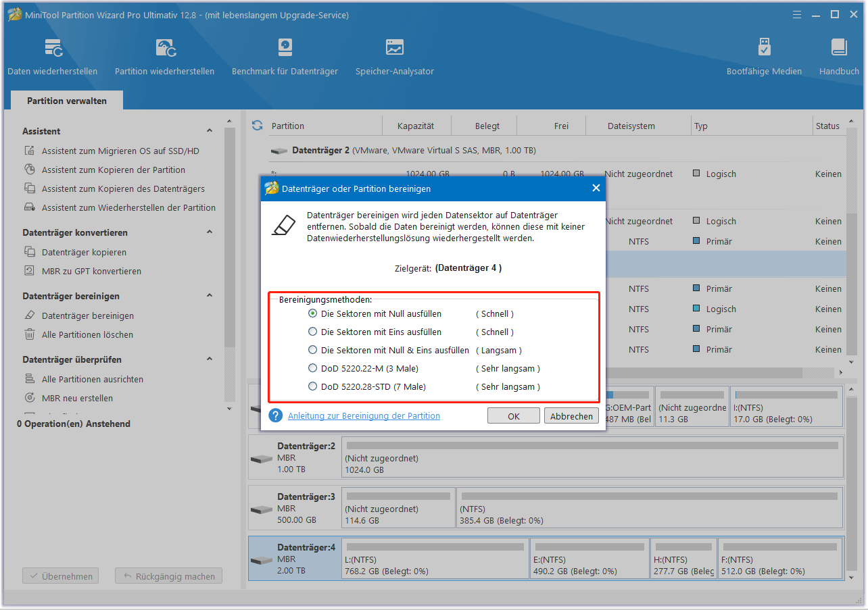Click the Datenträger:4 disk icon

[261, 560]
